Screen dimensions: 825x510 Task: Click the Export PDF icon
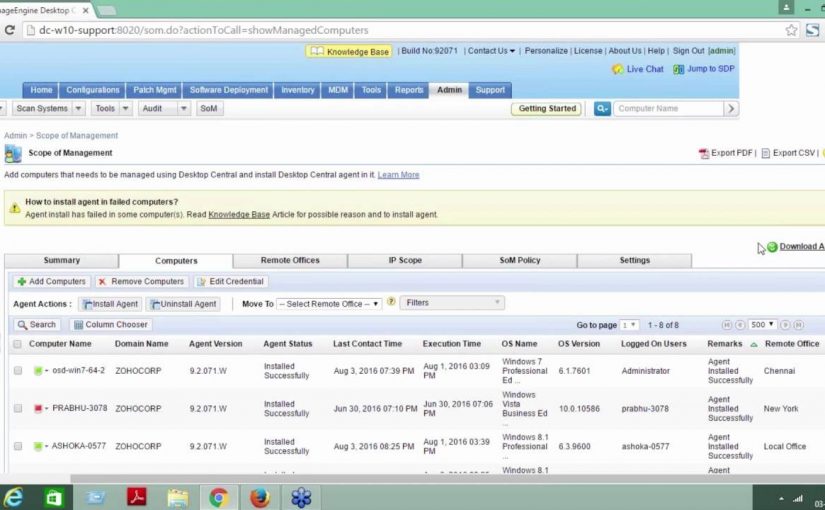point(704,153)
